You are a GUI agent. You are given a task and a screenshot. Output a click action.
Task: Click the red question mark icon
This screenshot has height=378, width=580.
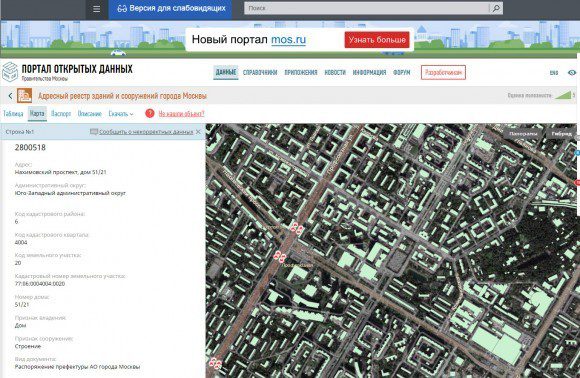click(150, 114)
